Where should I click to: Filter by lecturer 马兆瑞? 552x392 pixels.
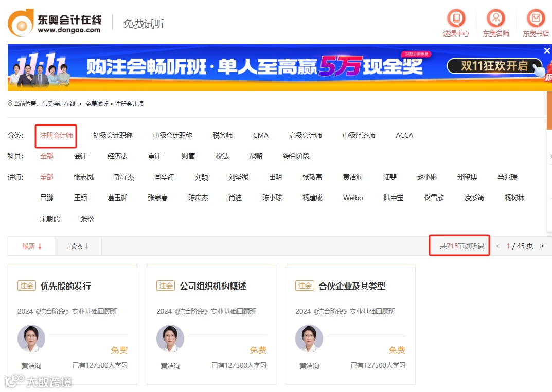[507, 177]
